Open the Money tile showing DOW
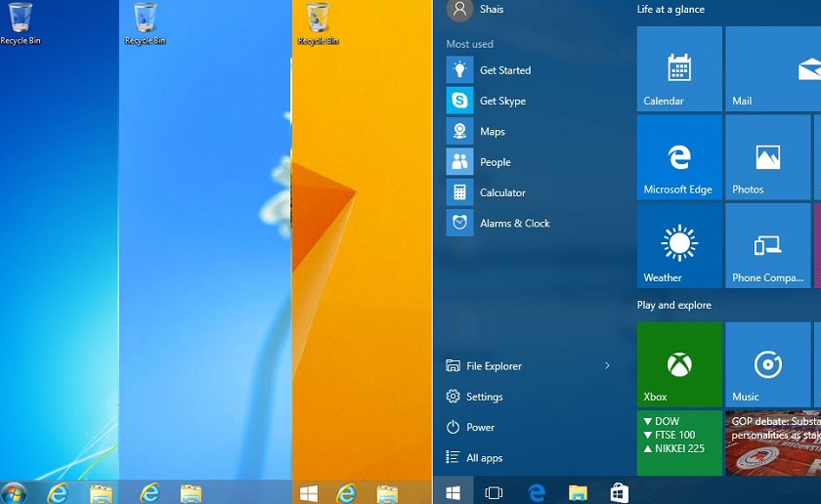The image size is (821, 504). click(679, 442)
